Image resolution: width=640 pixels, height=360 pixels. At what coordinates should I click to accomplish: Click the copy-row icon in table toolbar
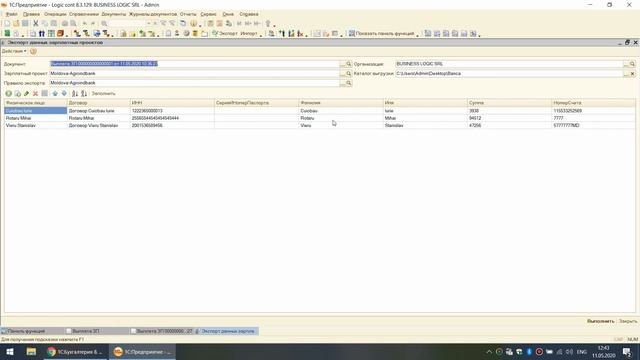(17, 93)
